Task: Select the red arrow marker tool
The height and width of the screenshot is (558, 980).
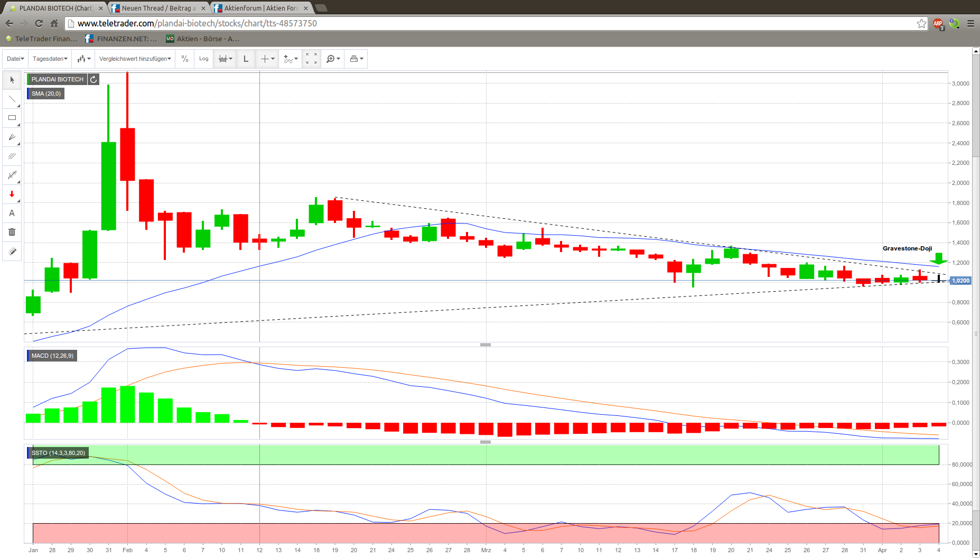Action: tap(12, 194)
